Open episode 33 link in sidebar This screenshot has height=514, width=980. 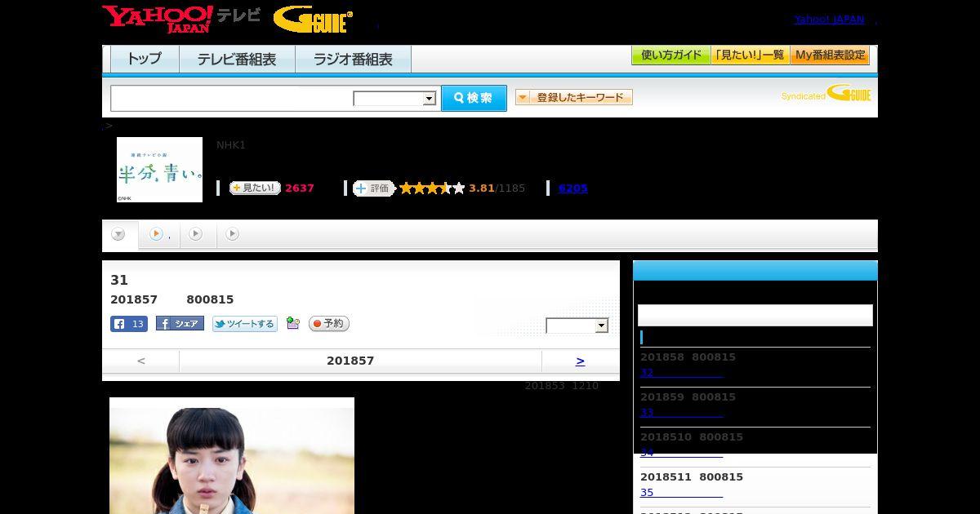tap(681, 413)
